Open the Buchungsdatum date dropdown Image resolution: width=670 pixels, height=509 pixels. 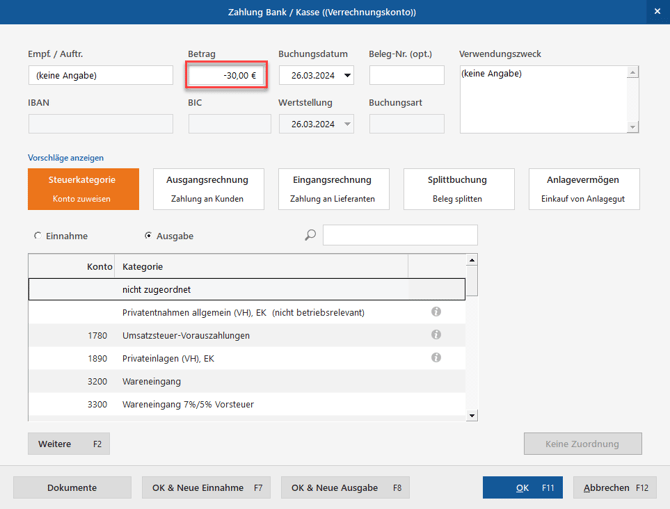pyautogui.click(x=347, y=75)
